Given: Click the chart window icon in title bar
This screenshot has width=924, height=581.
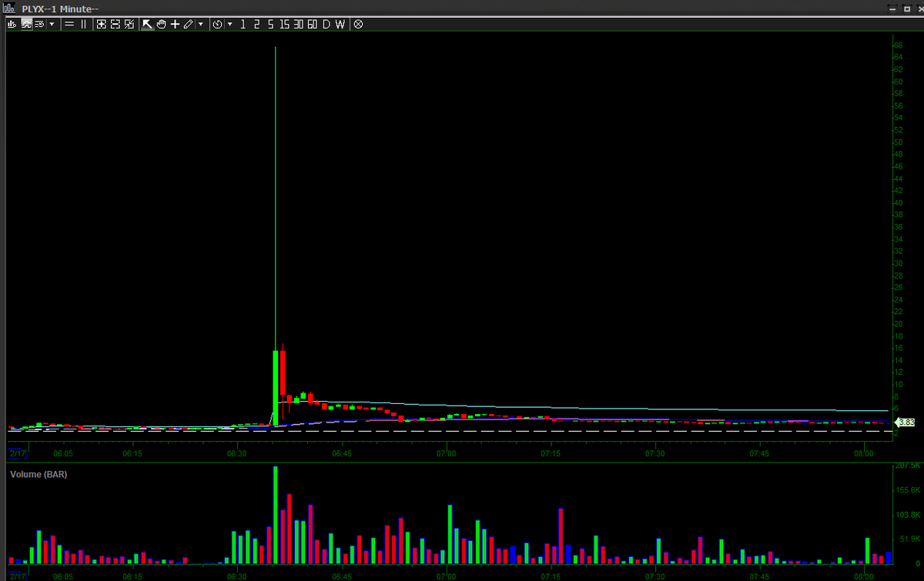Looking at the screenshot, I should point(10,8).
